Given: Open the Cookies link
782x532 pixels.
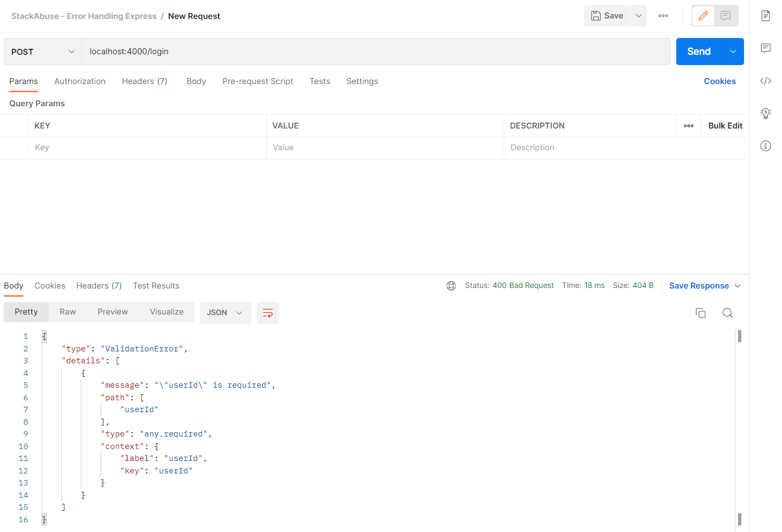Looking at the screenshot, I should [720, 81].
